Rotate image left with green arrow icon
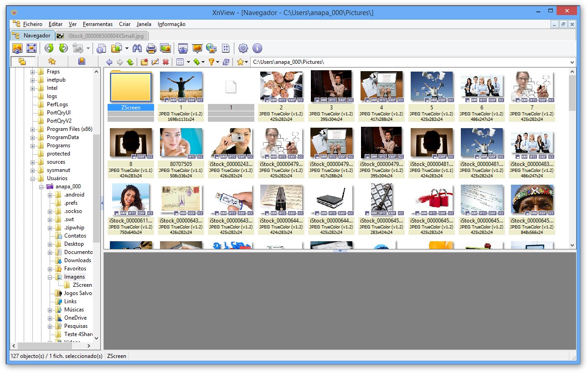Screen dimensions: 588x373 49,48
